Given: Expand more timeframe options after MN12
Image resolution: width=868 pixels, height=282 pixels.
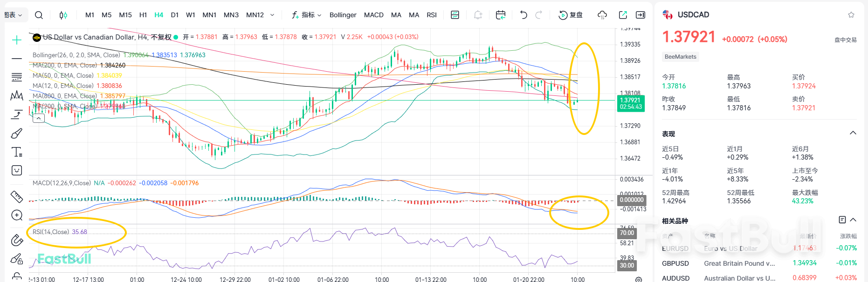Looking at the screenshot, I should [x=272, y=15].
